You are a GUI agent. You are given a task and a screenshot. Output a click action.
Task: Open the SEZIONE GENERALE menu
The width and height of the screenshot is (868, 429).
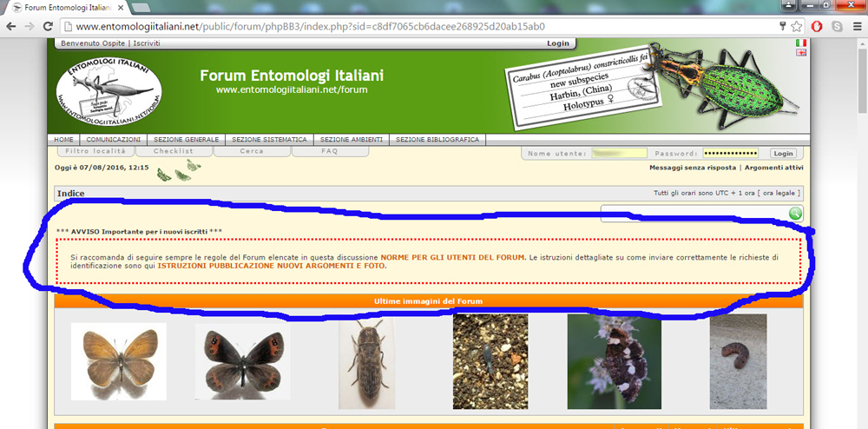pyautogui.click(x=186, y=139)
